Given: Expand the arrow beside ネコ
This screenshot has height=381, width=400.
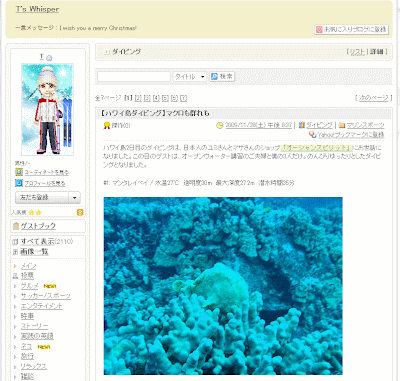Looking at the screenshot, I should (x=15, y=347).
